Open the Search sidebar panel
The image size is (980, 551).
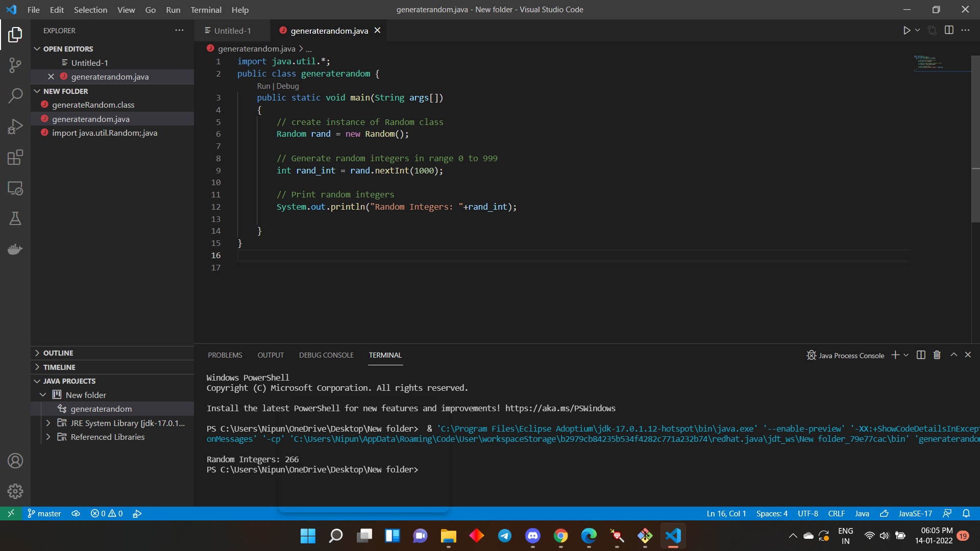15,95
